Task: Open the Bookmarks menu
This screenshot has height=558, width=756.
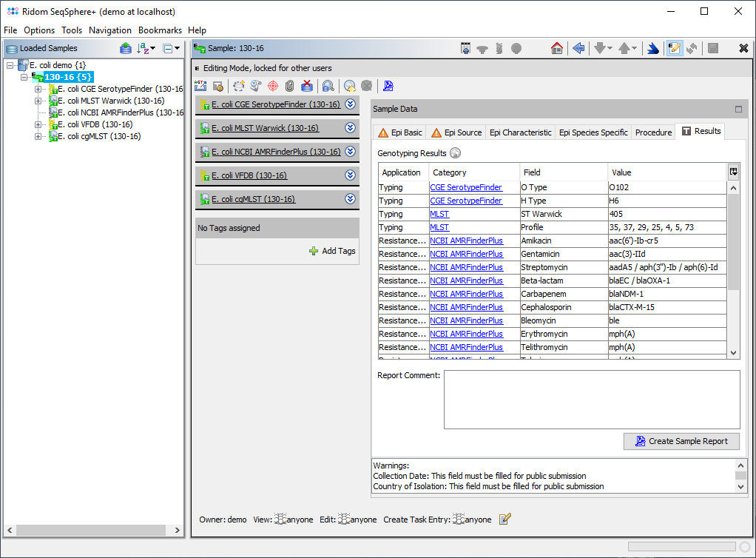Action: (x=160, y=30)
